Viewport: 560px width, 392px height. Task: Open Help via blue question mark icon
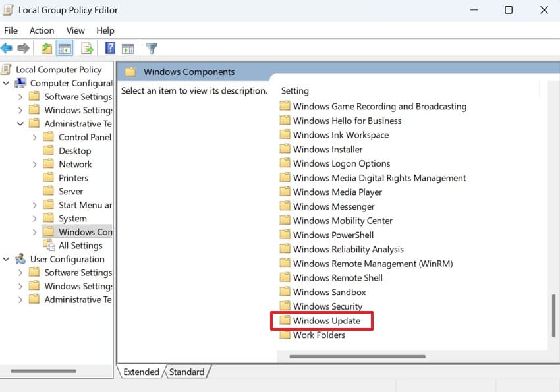[x=110, y=48]
